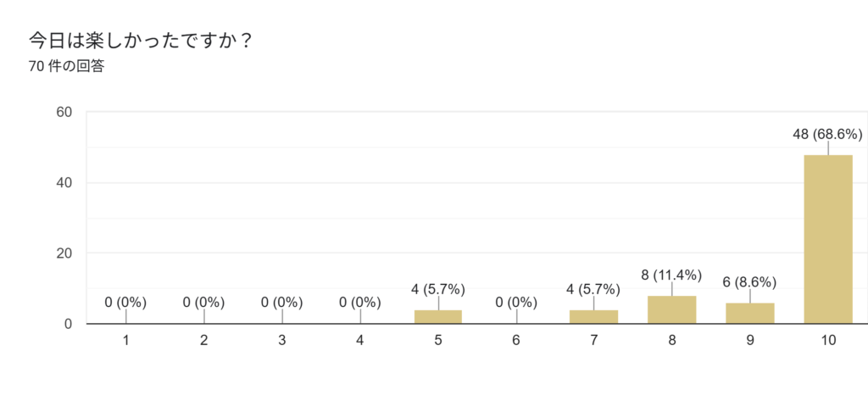Click the "4 (5.7%)" label above rating 7
Screen dimensions: 868x412
[593, 289]
